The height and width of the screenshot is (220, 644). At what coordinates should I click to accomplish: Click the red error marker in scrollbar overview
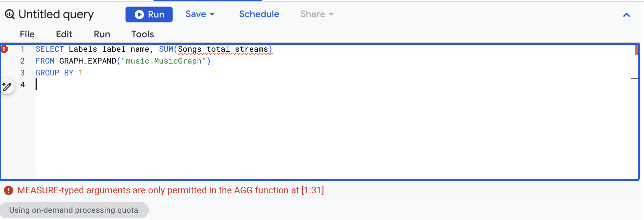636,50
